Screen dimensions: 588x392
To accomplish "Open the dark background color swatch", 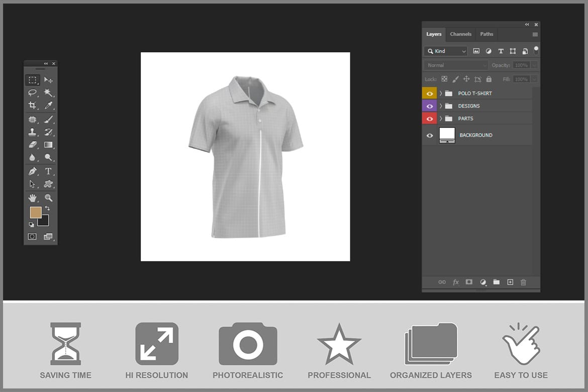I will coord(44,221).
